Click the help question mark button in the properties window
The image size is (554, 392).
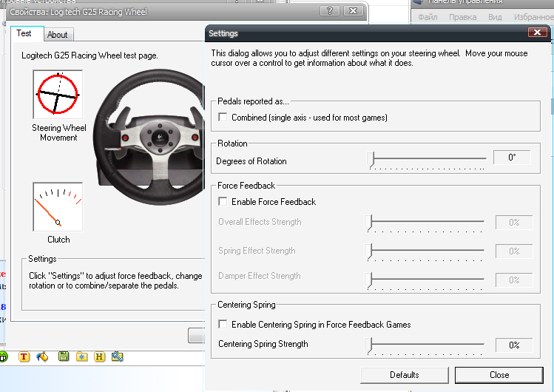330,10
